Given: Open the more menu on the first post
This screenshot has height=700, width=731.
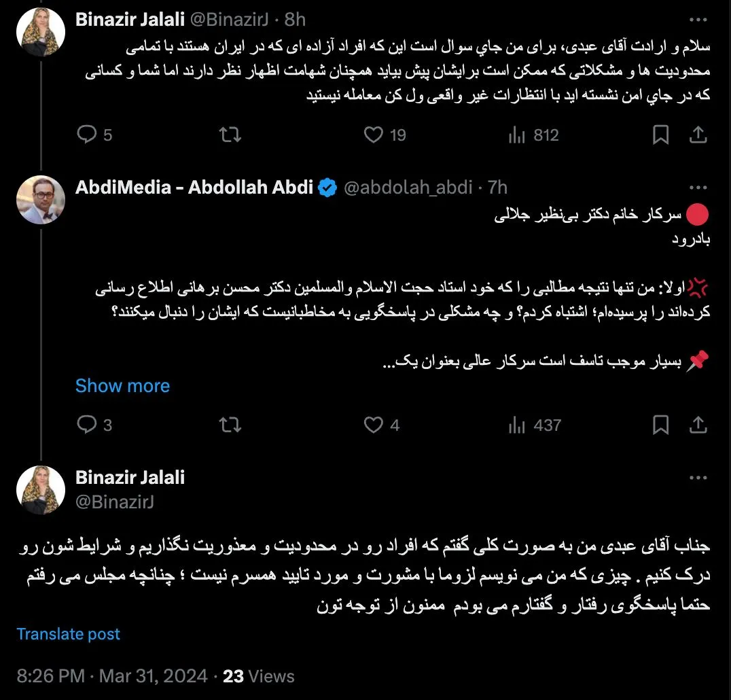Looking at the screenshot, I should pyautogui.click(x=698, y=18).
